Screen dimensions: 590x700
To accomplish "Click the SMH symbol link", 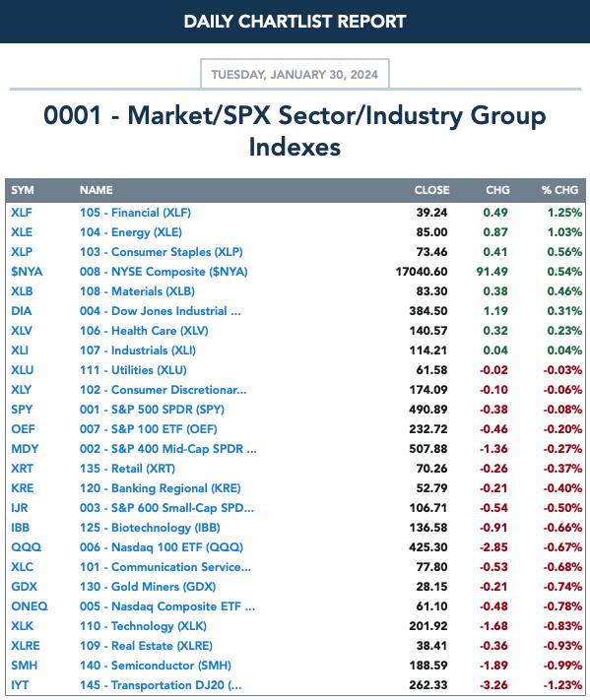I will (x=24, y=666).
